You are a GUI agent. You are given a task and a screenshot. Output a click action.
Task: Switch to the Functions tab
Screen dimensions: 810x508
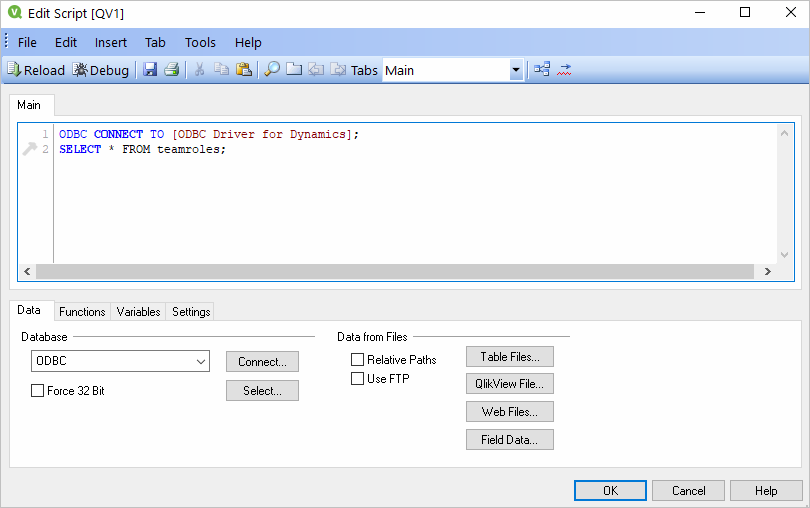point(82,312)
